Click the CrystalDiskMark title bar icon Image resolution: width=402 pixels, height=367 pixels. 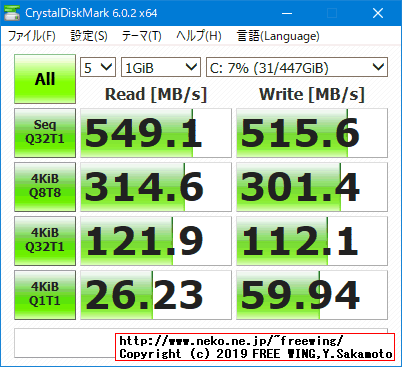[12, 13]
